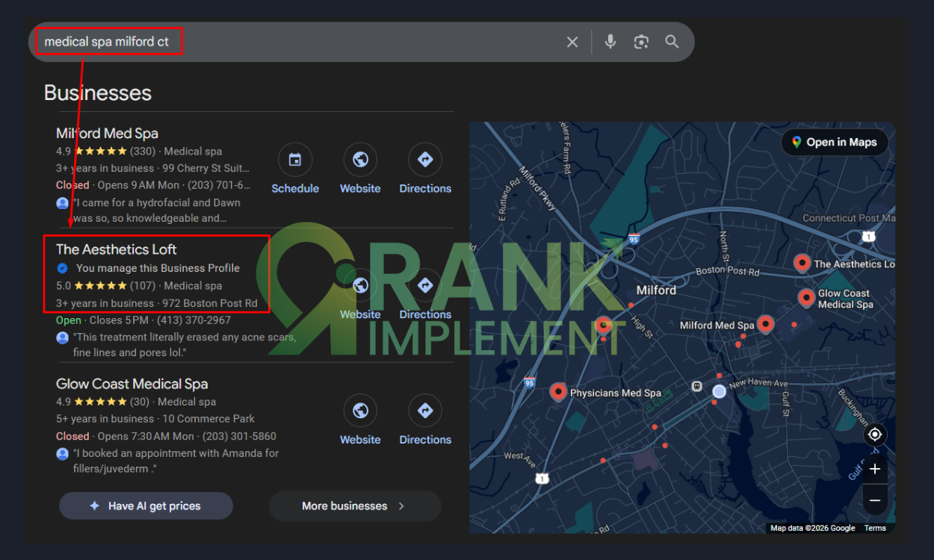Open Glow Coast Medical Spa listing title
Image resolution: width=934 pixels, height=560 pixels.
click(x=132, y=384)
